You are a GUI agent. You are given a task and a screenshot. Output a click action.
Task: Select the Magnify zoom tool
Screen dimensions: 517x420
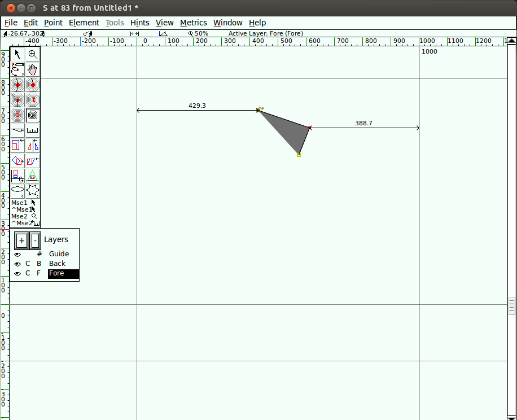pyautogui.click(x=33, y=55)
